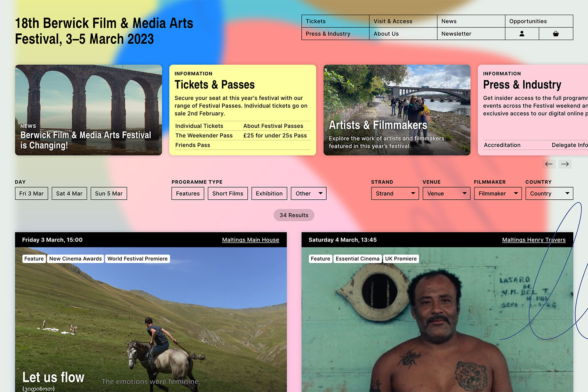Viewport: 588px width, 392px height.
Task: Open Maltings Henry Travers venue link
Action: point(534,240)
